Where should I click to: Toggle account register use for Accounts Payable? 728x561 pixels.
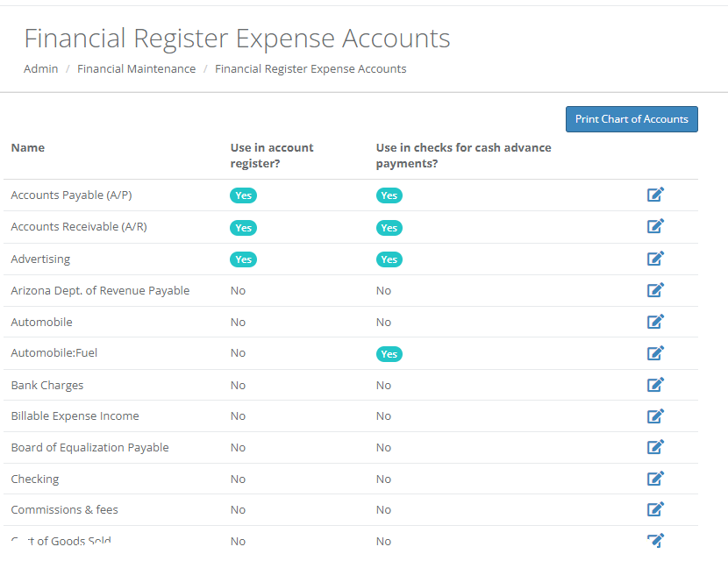[243, 195]
